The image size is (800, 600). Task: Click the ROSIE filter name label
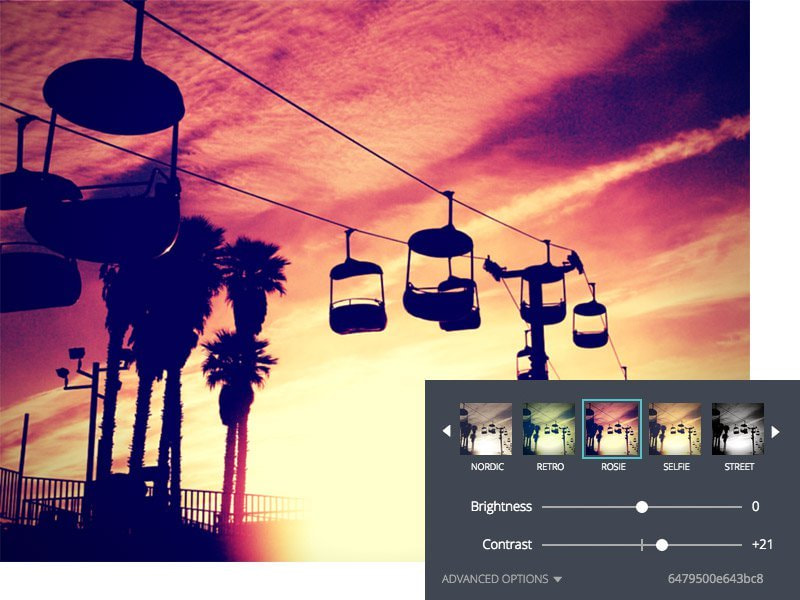point(613,466)
